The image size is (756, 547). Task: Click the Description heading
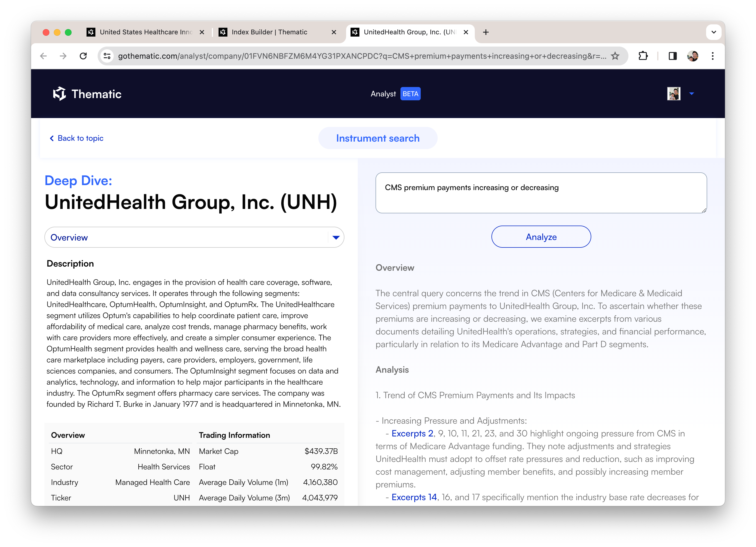70,264
